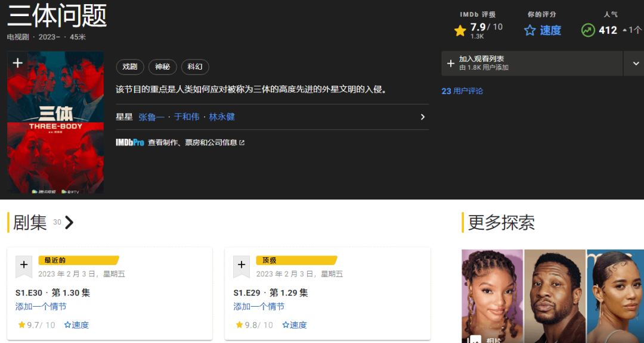Click the 9.7 rating star on S1.E30
The image size is (644, 343).
click(22, 325)
